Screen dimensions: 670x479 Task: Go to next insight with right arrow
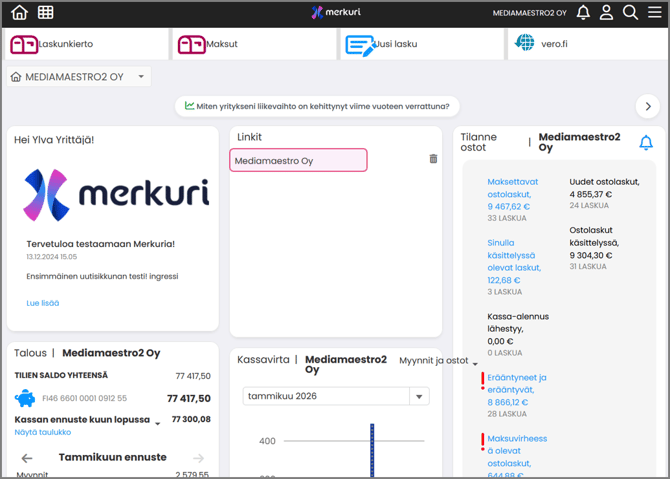648,106
